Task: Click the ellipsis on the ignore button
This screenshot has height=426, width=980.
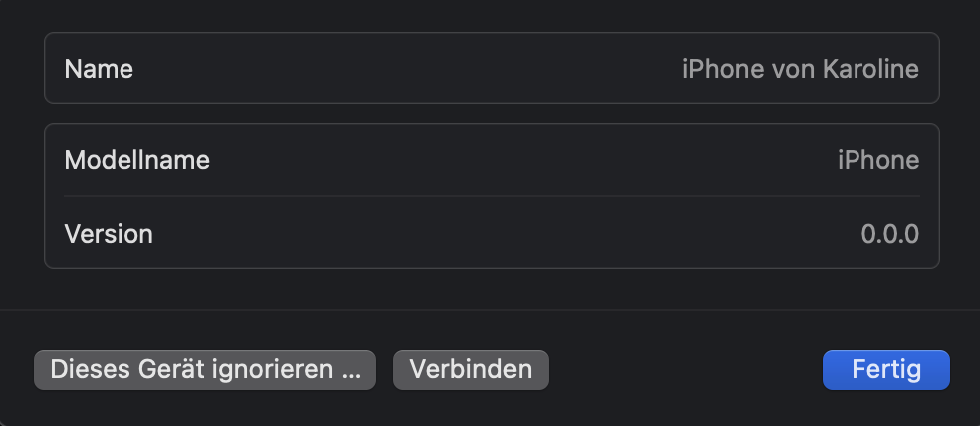Action: point(350,371)
